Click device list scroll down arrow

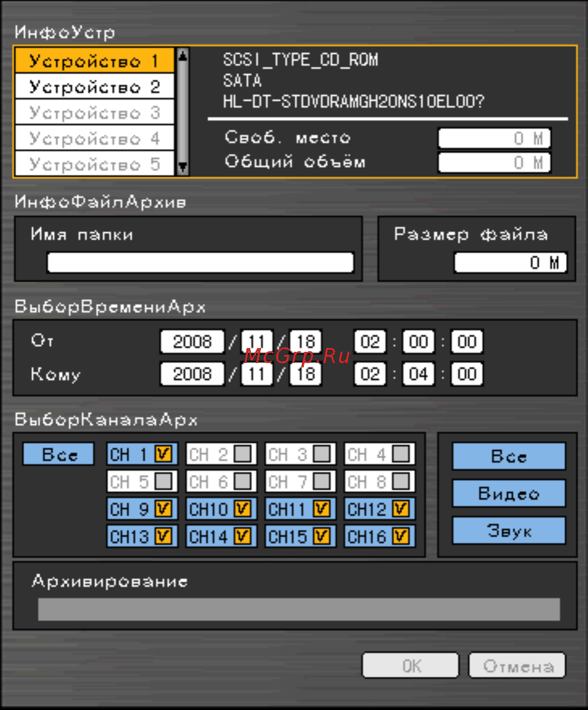[x=183, y=167]
